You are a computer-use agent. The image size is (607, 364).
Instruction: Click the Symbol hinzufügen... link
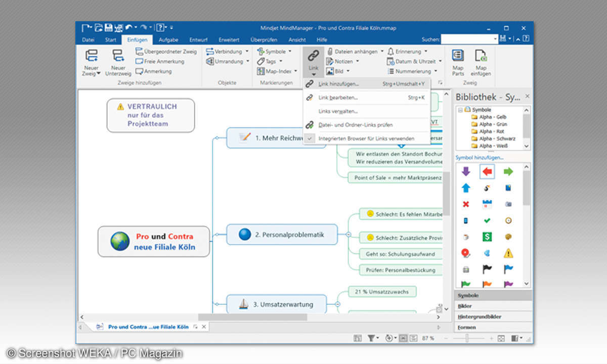pos(480,157)
